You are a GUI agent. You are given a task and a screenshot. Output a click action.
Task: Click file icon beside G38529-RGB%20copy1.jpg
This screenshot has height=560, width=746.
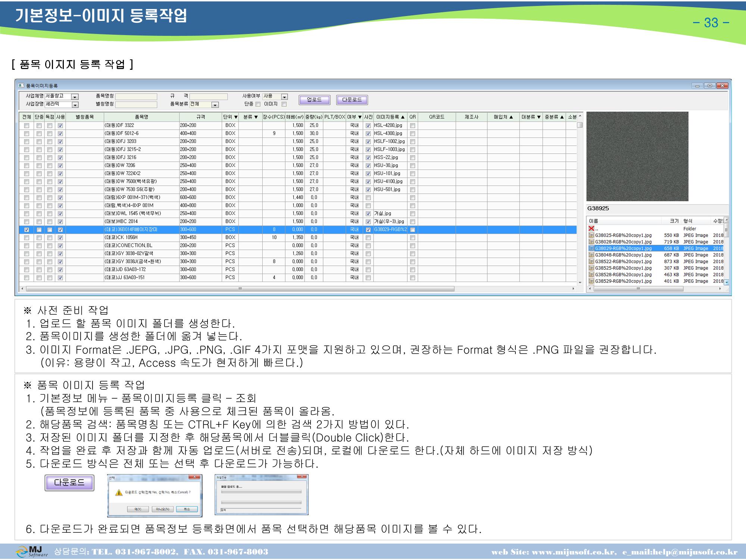pyautogui.click(x=591, y=281)
